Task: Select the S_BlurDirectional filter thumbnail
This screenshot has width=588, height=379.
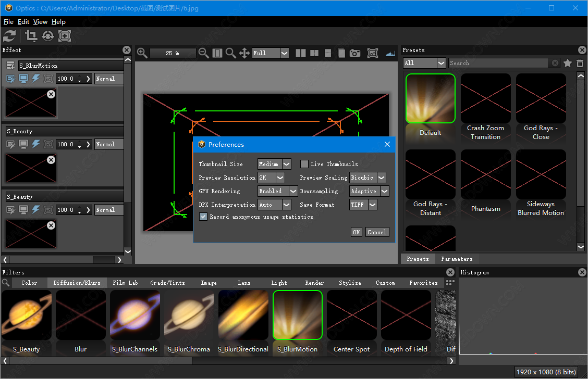Action: point(243,314)
